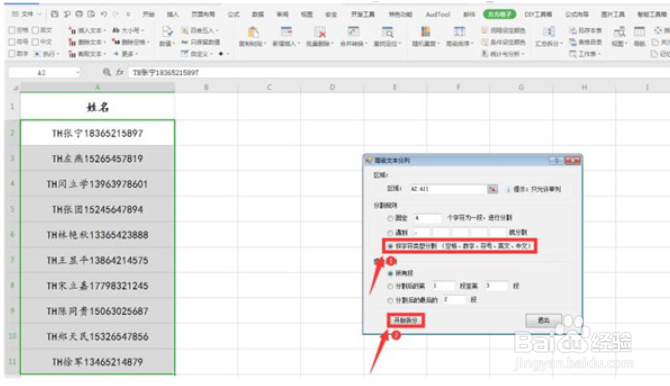Viewport: 670px width, 386px height.
Task: Open the AudTool tab
Action: tap(438, 15)
